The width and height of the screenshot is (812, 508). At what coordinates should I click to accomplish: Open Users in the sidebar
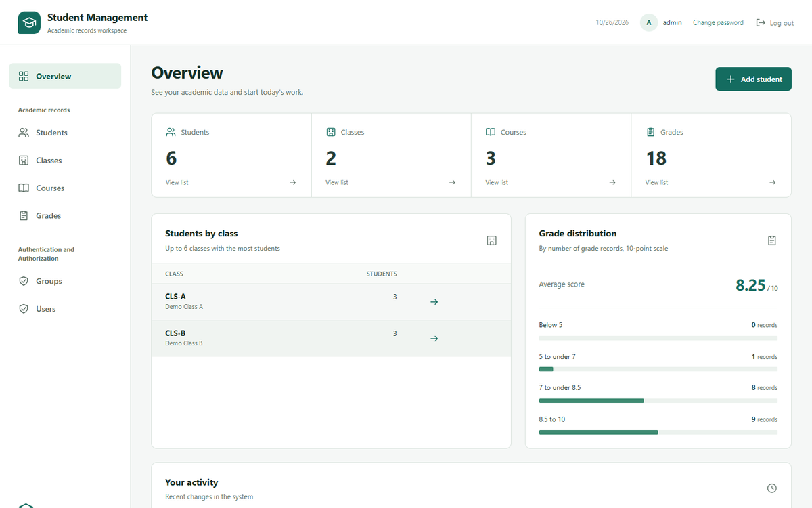65,309
